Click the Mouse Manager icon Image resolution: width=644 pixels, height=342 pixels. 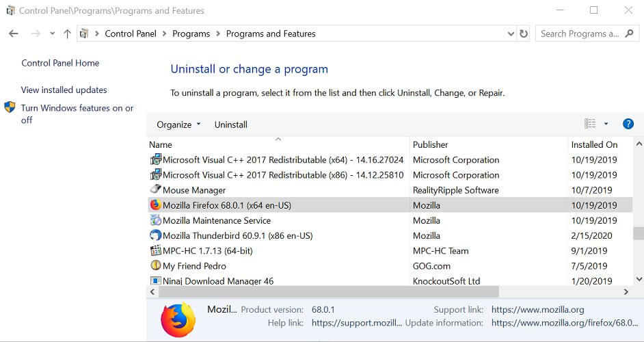click(156, 189)
